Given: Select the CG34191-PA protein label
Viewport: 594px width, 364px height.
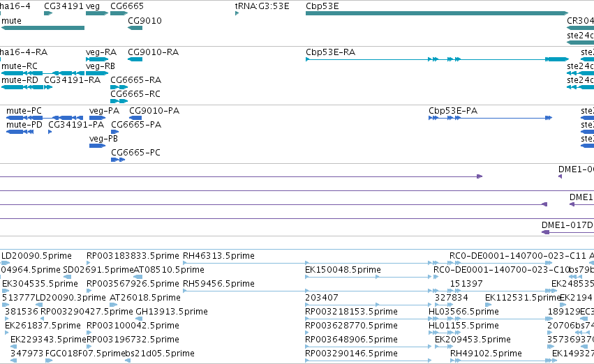Looking at the screenshot, I should (x=76, y=125).
